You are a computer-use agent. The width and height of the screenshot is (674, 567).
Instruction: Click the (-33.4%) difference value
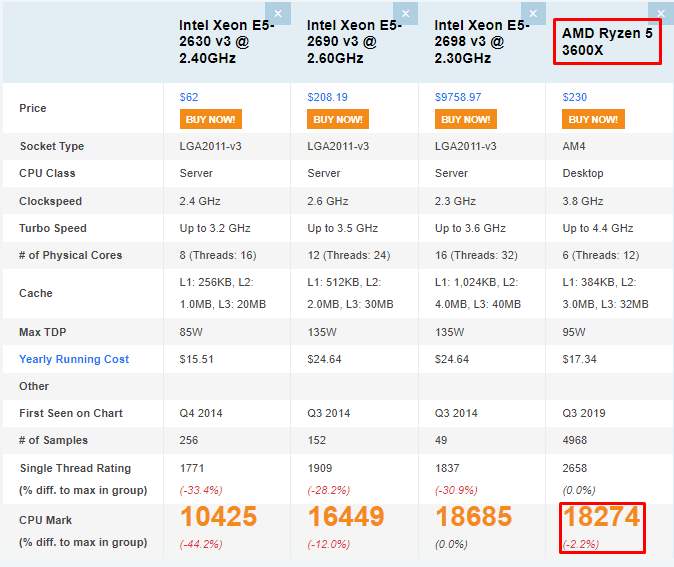tap(201, 490)
